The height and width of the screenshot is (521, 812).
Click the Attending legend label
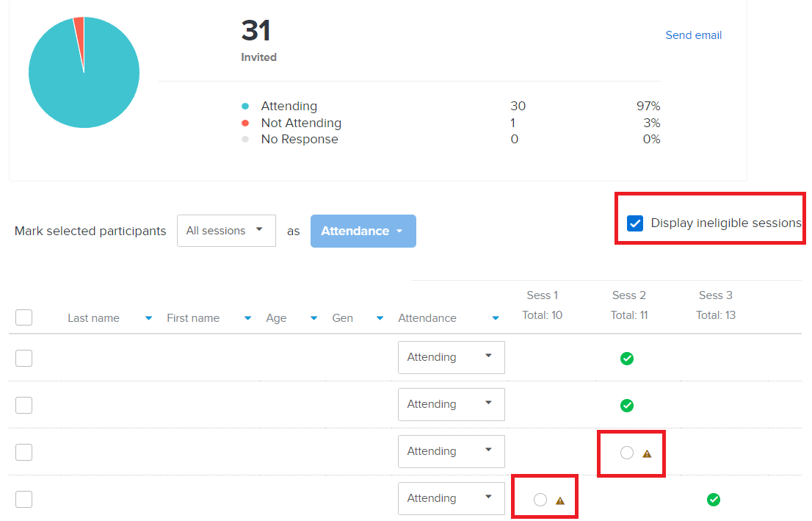tap(289, 107)
